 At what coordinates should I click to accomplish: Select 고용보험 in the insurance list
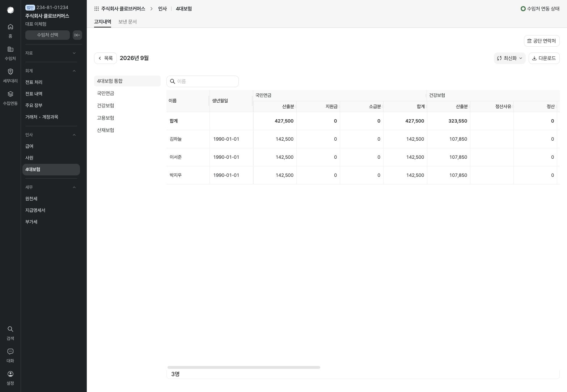127,118
